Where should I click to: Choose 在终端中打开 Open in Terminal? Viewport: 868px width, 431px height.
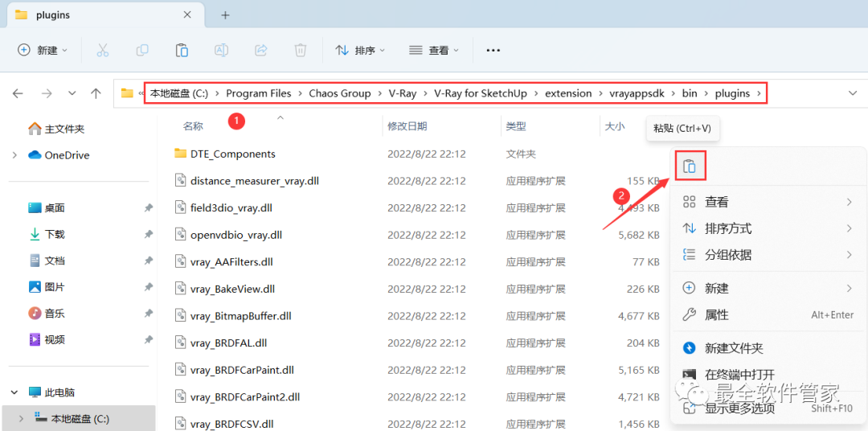click(768, 375)
